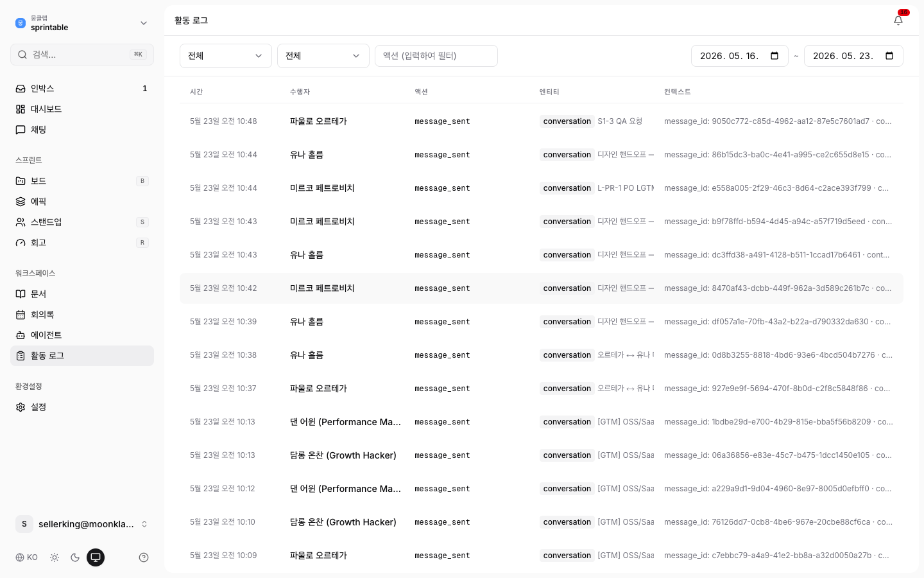Click the 엔티티 column header

(549, 92)
